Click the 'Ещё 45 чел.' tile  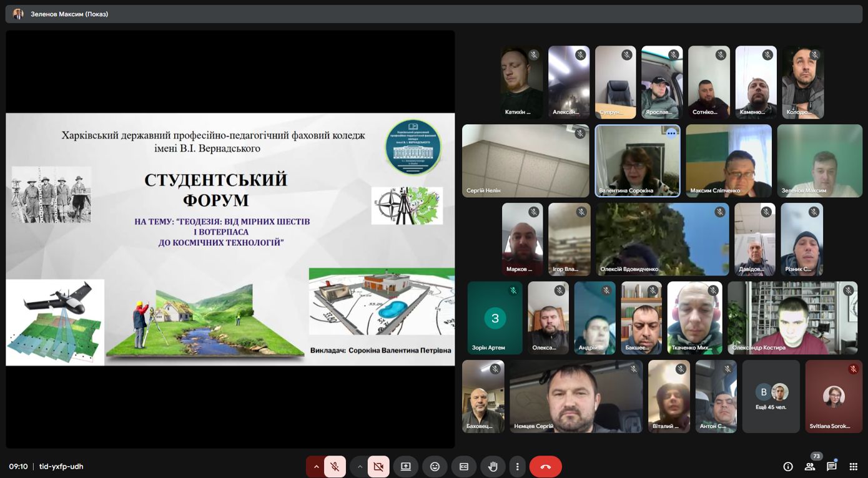771,396
